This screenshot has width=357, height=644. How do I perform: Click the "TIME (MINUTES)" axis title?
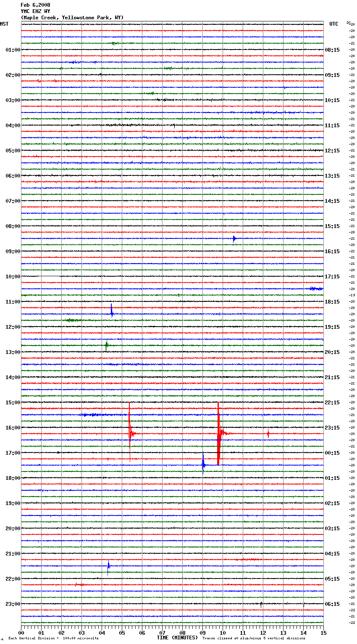(x=177, y=638)
